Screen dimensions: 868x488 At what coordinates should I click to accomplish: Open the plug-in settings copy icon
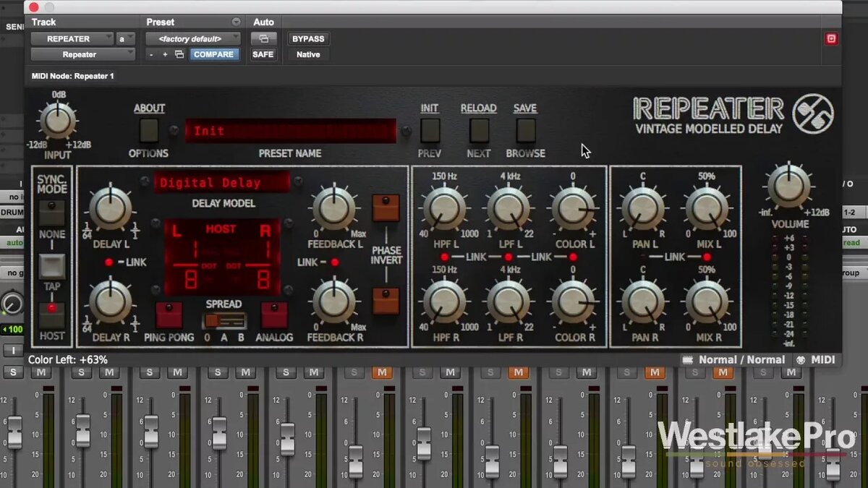point(179,54)
